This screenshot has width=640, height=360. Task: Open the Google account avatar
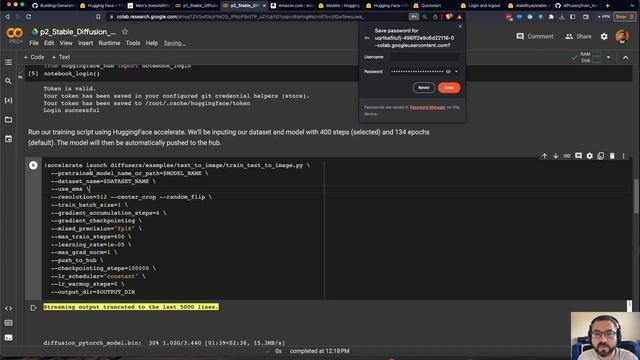coord(622,36)
